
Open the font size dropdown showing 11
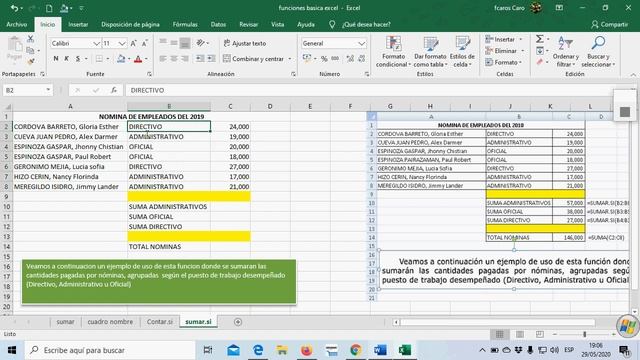[122, 43]
